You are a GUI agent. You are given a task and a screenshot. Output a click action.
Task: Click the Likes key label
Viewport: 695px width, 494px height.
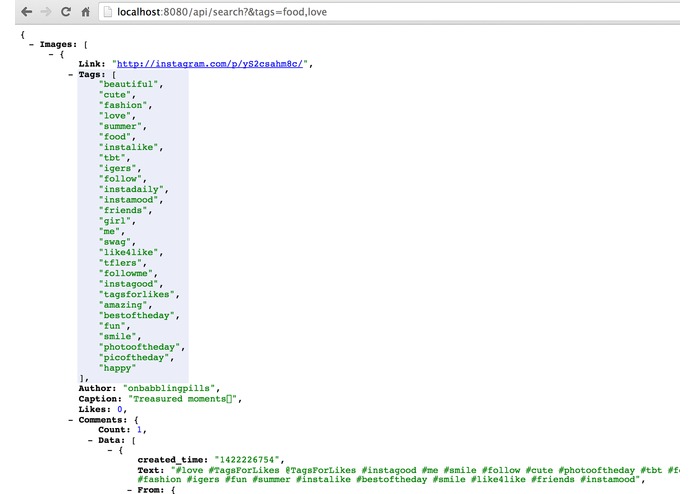point(94,409)
